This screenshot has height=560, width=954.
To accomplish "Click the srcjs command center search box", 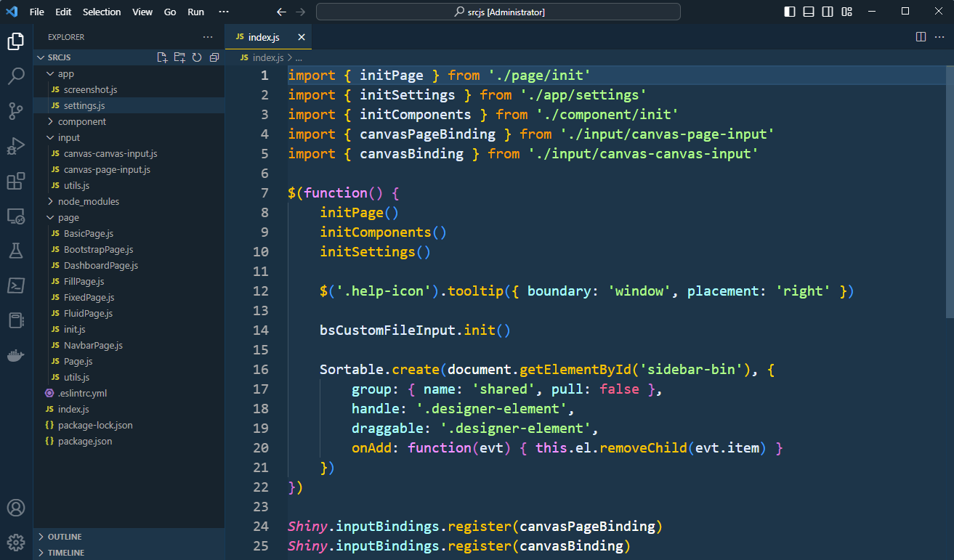I will pos(498,12).
